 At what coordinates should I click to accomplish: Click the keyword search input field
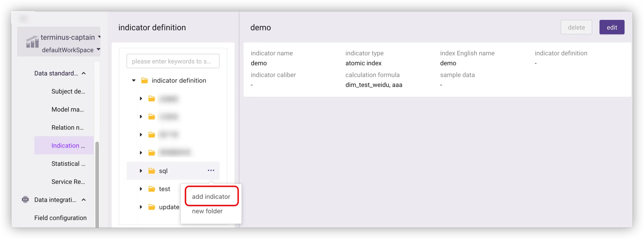click(173, 61)
